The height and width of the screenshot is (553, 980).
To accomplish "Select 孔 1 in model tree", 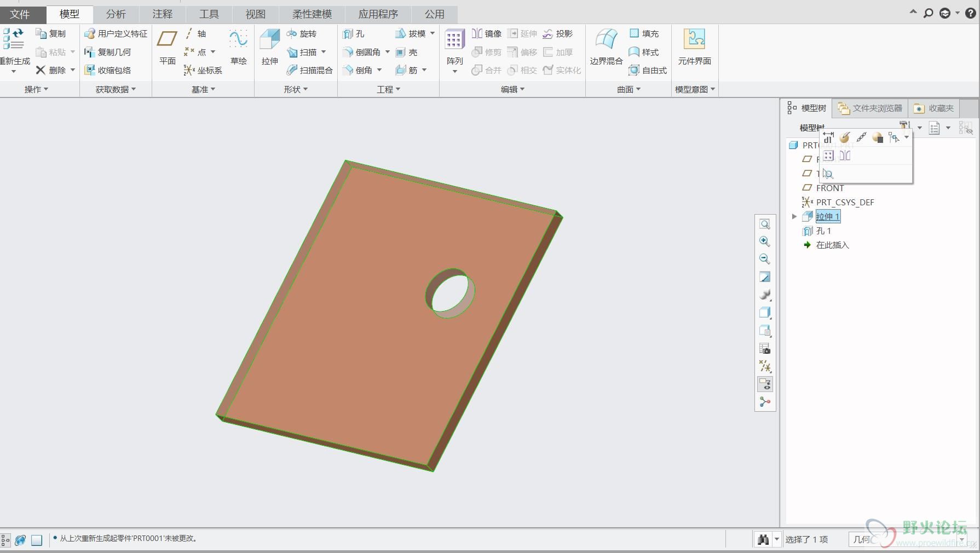I will 817,231.
